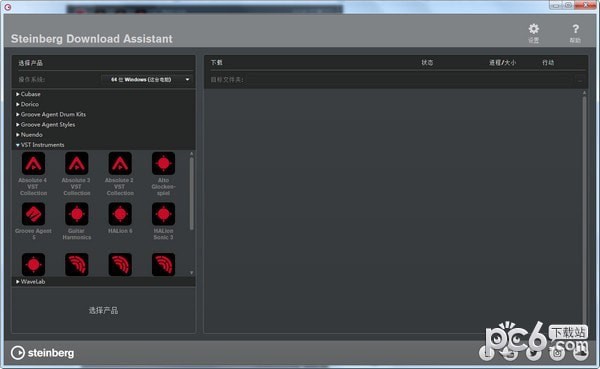Expand Groove Agent Styles category
Image resolution: width=600 pixels, height=369 pixels.
tap(45, 124)
